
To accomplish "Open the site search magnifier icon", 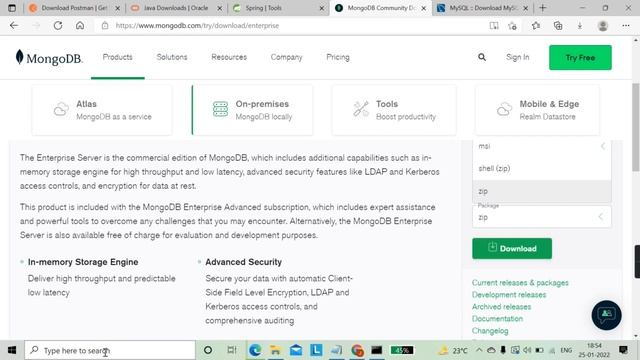I will (x=482, y=57).
